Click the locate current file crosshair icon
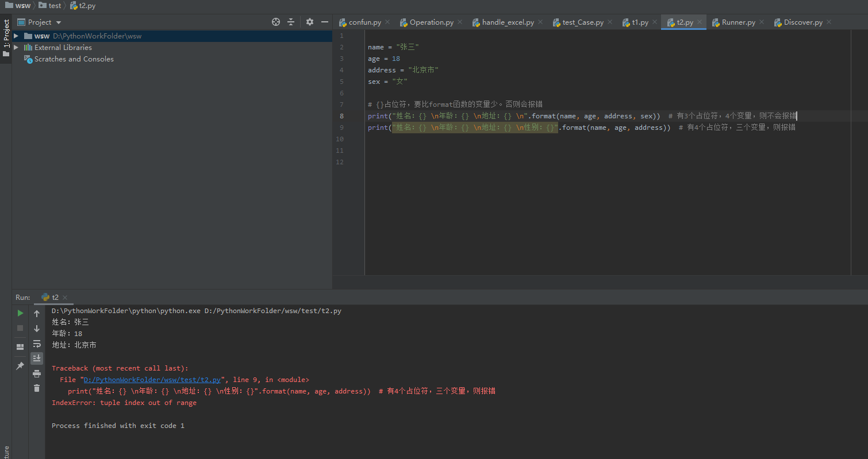The width and height of the screenshot is (868, 459). 276,22
